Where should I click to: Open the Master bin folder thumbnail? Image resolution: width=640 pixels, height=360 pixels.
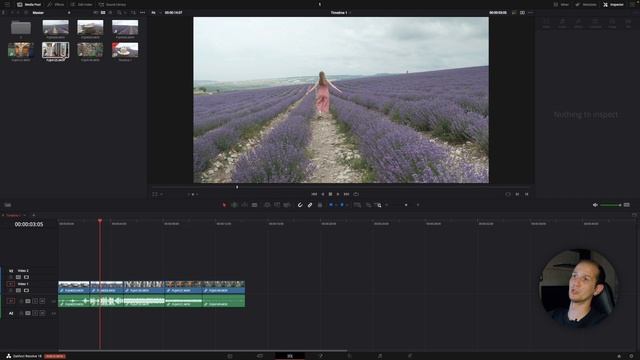21,28
